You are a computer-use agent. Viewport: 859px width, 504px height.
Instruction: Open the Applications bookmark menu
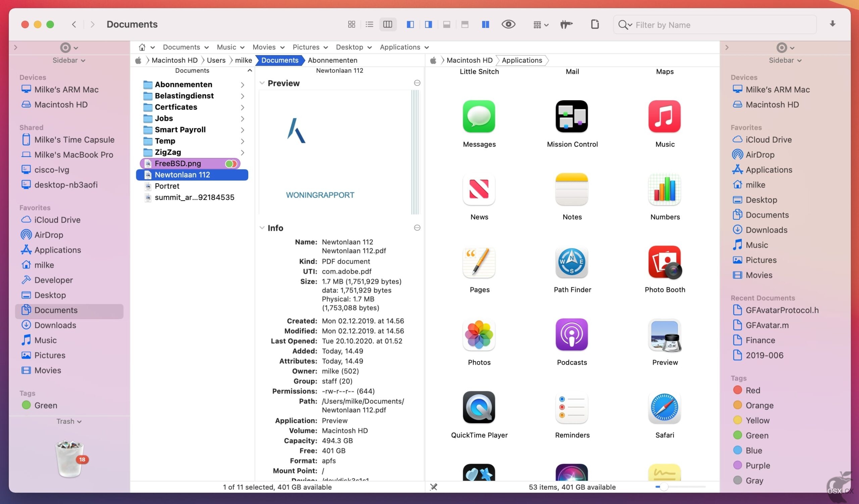tap(404, 47)
